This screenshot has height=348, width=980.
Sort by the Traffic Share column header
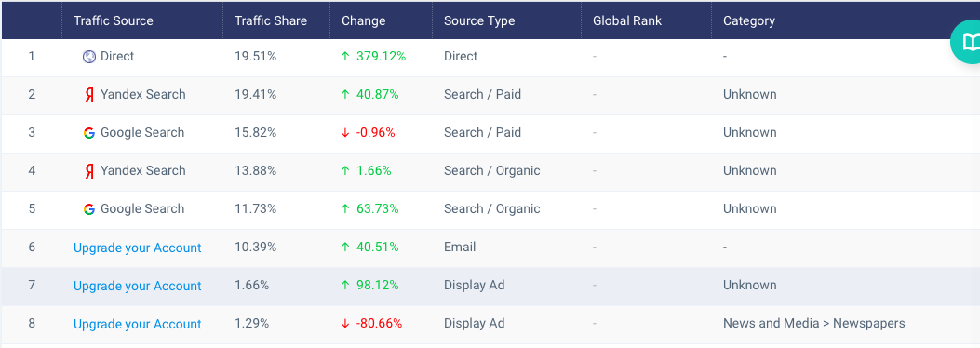(x=271, y=20)
